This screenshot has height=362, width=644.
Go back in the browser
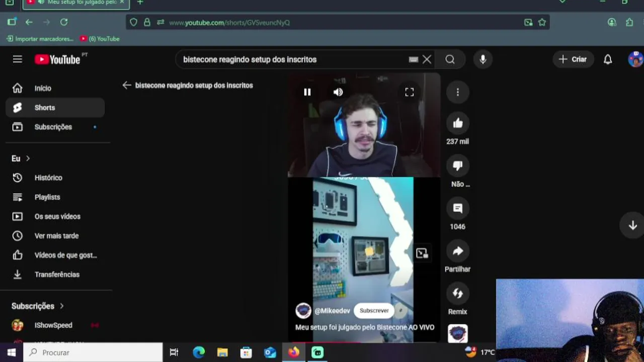[x=29, y=22]
